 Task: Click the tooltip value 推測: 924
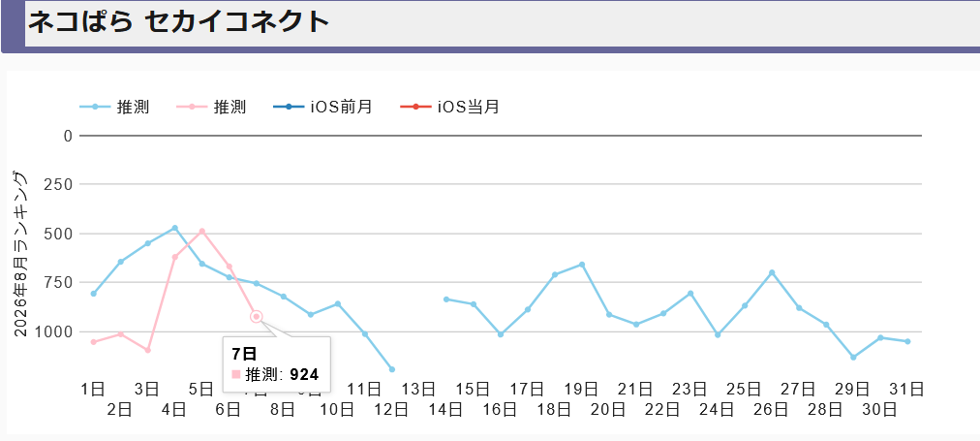coord(276,375)
